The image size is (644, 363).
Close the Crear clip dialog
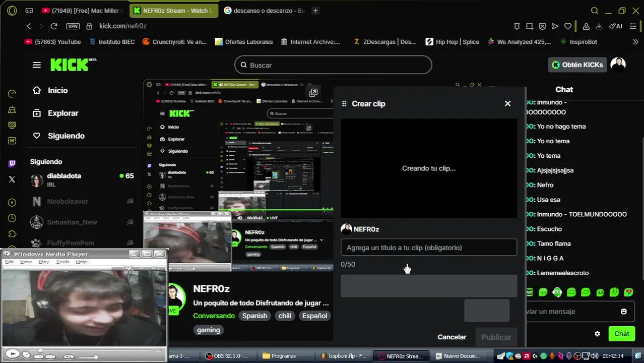tap(507, 103)
